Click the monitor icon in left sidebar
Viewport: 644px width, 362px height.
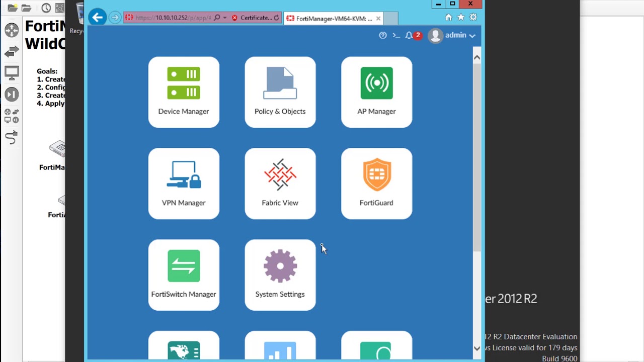click(x=12, y=73)
